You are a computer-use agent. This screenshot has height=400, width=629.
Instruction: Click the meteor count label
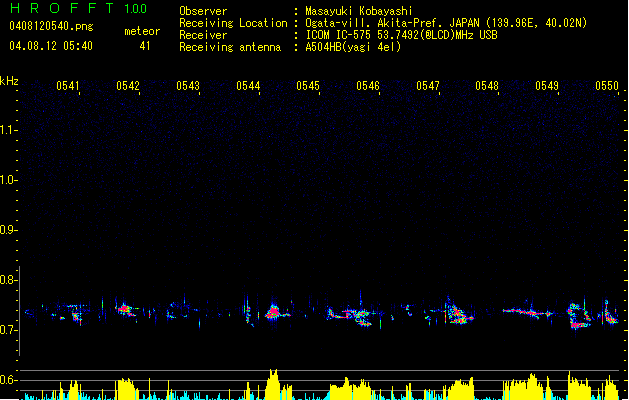142,31
